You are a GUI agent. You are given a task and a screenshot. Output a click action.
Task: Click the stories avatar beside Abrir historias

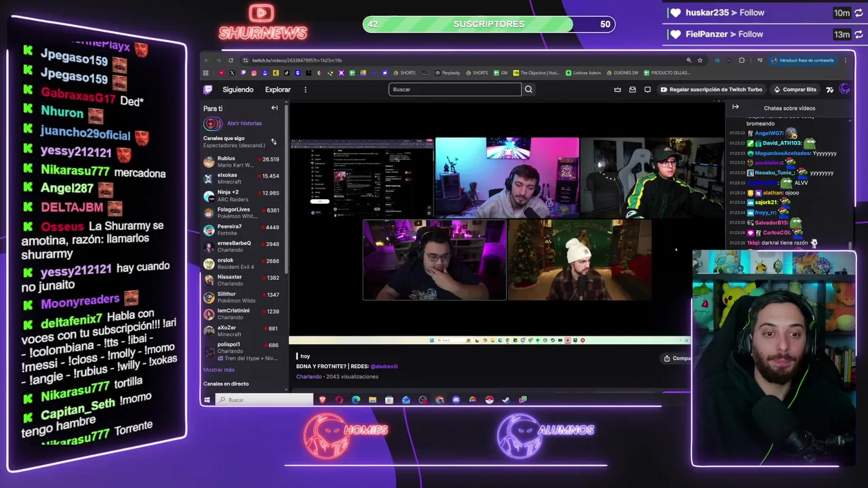212,123
